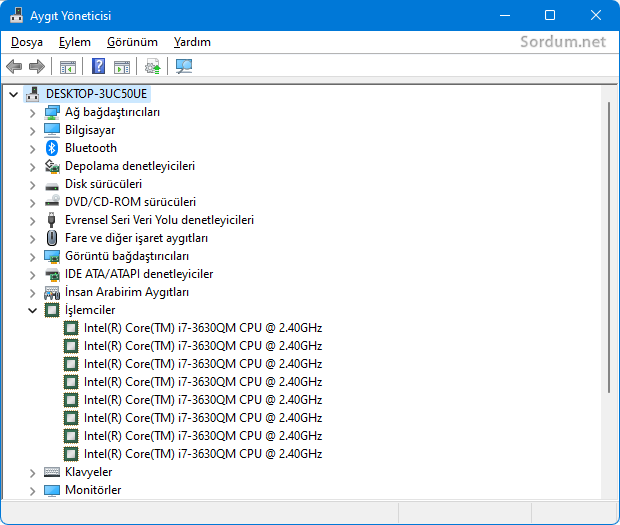Expand Görüntü bağdaştırıcıları category
Image resolution: width=620 pixels, height=525 pixels.
point(32,257)
